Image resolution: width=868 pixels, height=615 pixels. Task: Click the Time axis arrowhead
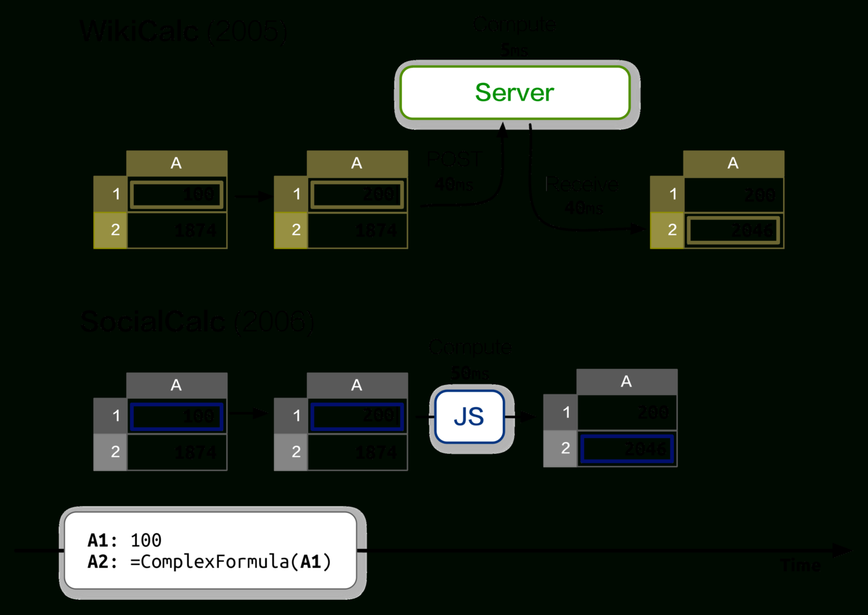tap(842, 550)
